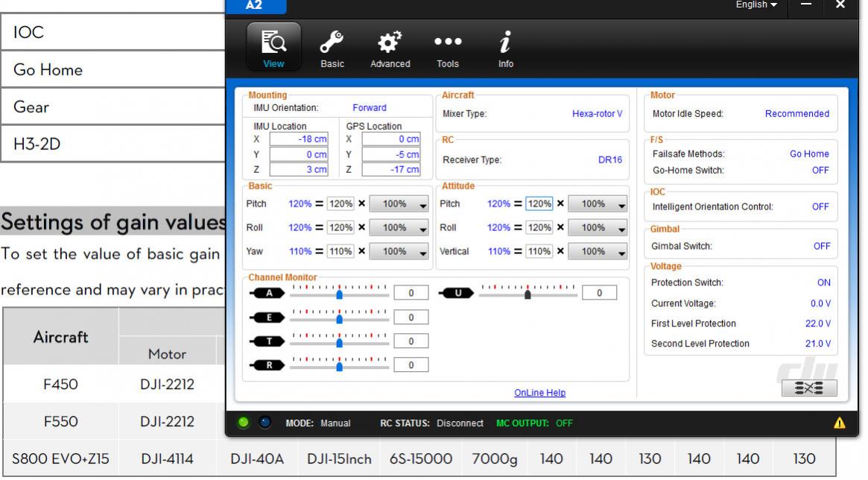Click the channel A slider handle
868x480 pixels.
[340, 294]
